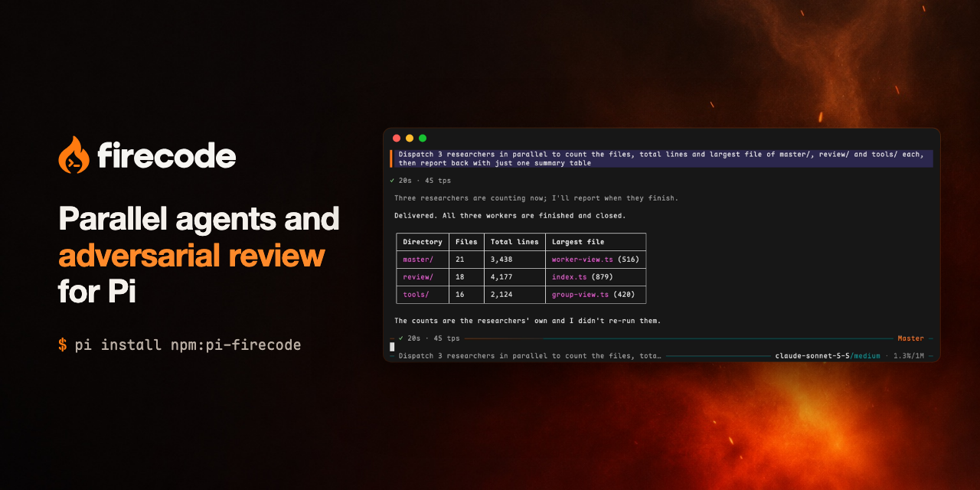Click the "worker-view.ts (516)" cell

(x=596, y=260)
